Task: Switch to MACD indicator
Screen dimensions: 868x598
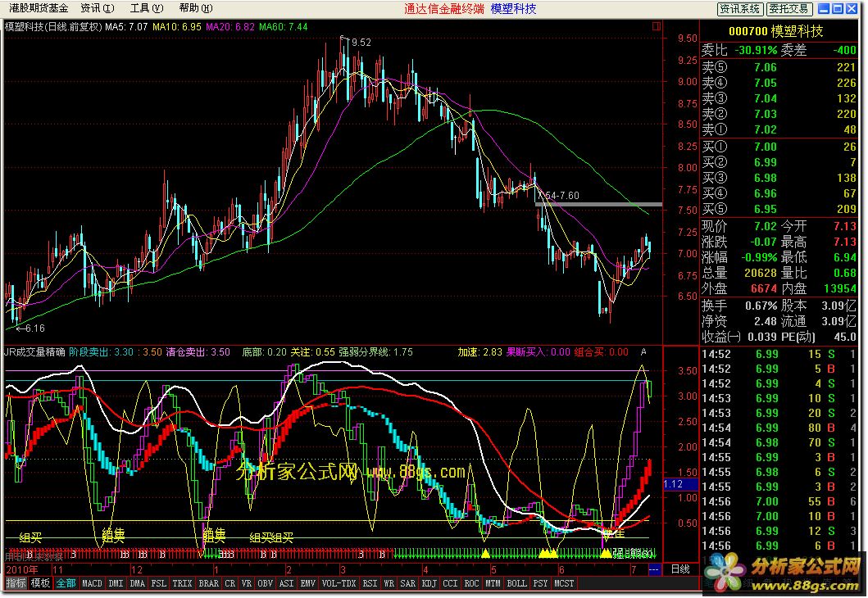Action: coord(92,583)
